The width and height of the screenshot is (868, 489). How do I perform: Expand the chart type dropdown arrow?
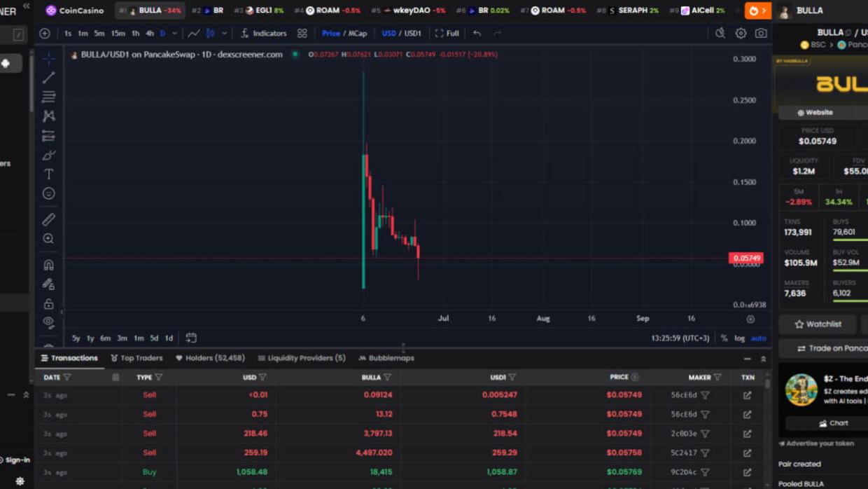click(x=225, y=33)
